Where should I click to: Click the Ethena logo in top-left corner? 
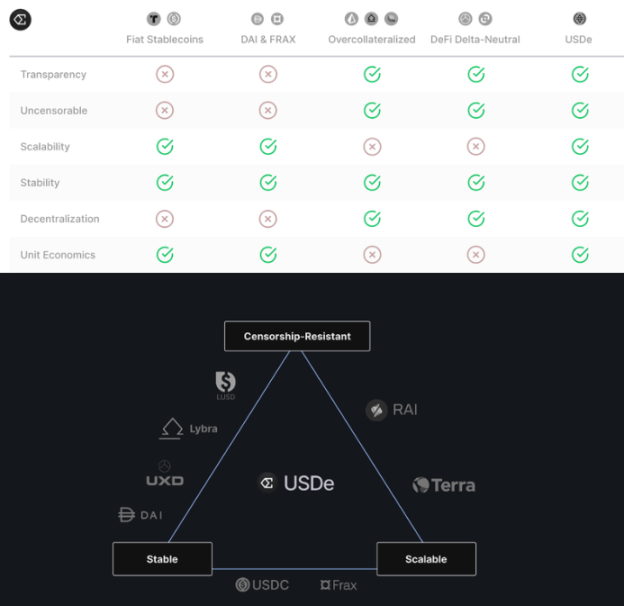(19, 19)
